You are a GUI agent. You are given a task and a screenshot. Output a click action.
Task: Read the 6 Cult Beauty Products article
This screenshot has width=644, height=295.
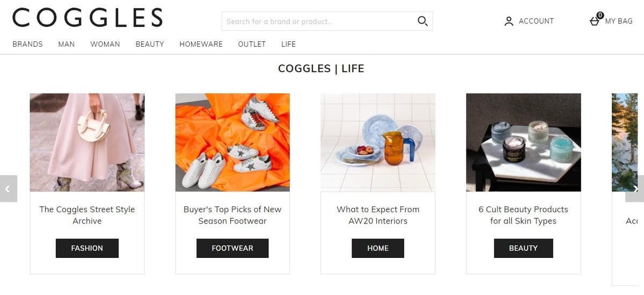(x=523, y=215)
